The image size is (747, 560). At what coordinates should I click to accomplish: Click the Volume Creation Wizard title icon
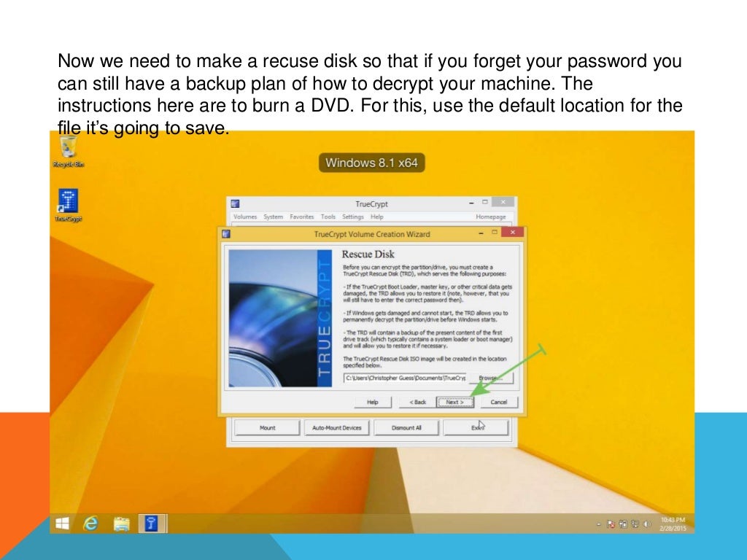tap(226, 234)
